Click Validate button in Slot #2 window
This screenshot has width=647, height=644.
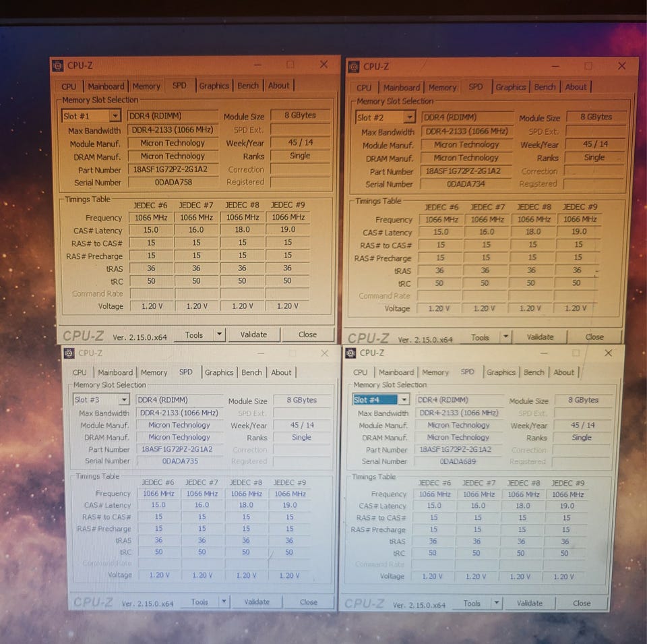540,337
